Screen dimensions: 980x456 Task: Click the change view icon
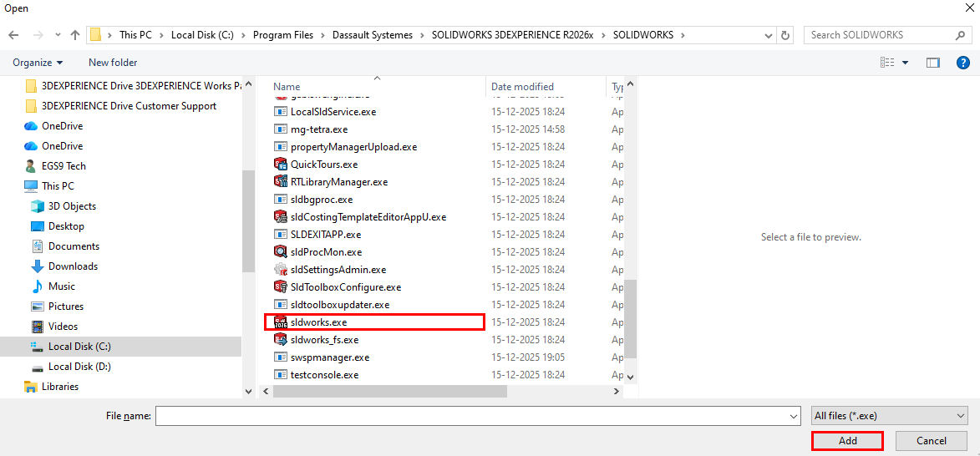click(887, 63)
